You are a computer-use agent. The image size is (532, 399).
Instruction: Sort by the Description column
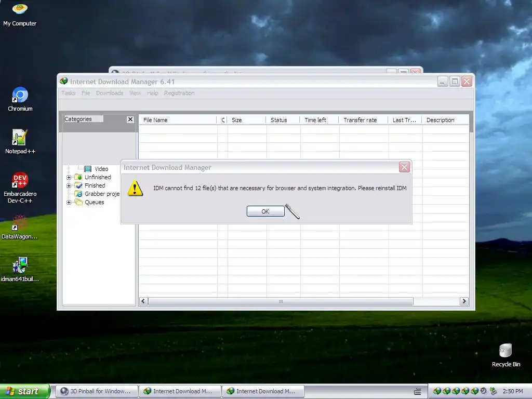[445, 120]
